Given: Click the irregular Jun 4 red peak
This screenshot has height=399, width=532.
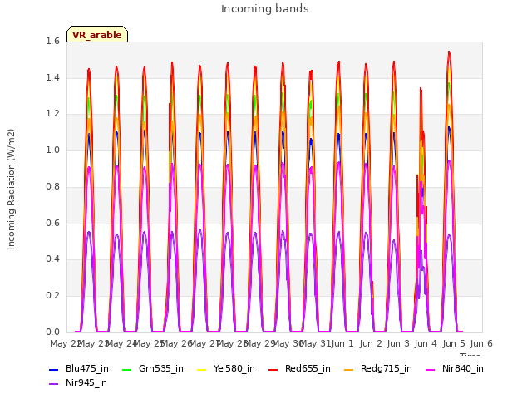Looking at the screenshot, I should [421, 89].
